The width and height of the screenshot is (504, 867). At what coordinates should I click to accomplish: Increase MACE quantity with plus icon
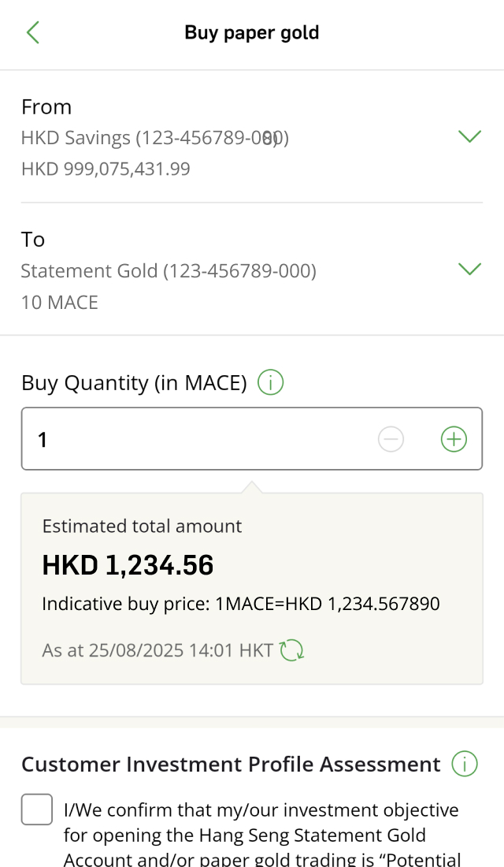(454, 439)
